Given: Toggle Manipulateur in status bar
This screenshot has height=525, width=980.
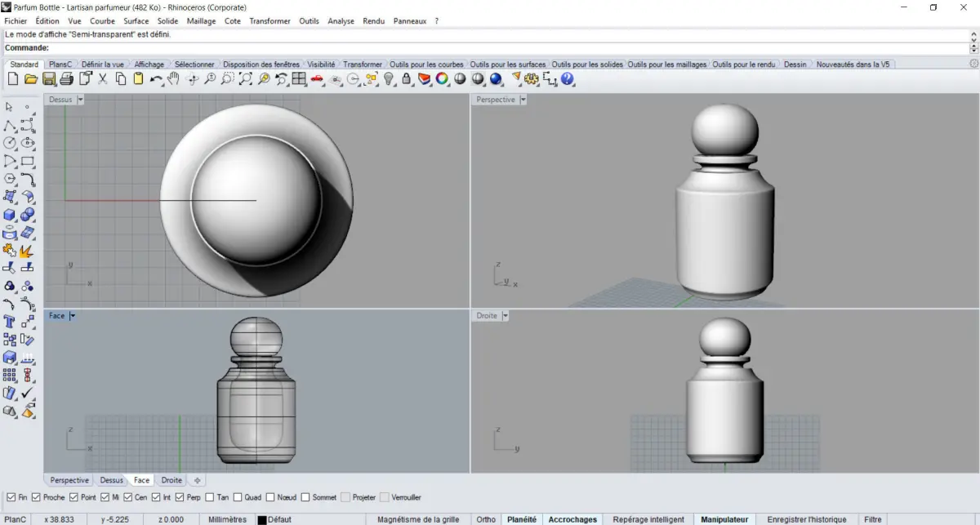Looking at the screenshot, I should coord(724,519).
